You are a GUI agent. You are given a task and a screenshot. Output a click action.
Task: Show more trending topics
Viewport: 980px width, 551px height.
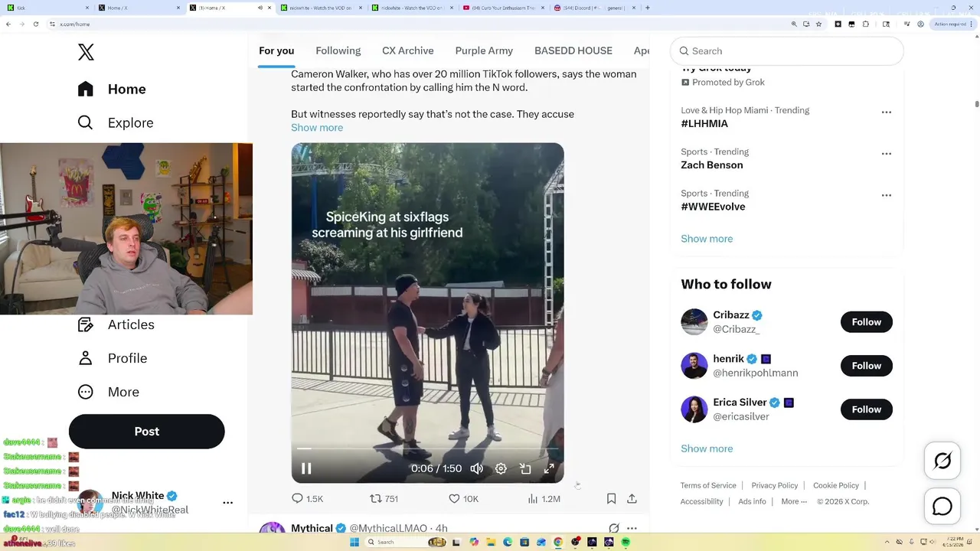pyautogui.click(x=707, y=239)
